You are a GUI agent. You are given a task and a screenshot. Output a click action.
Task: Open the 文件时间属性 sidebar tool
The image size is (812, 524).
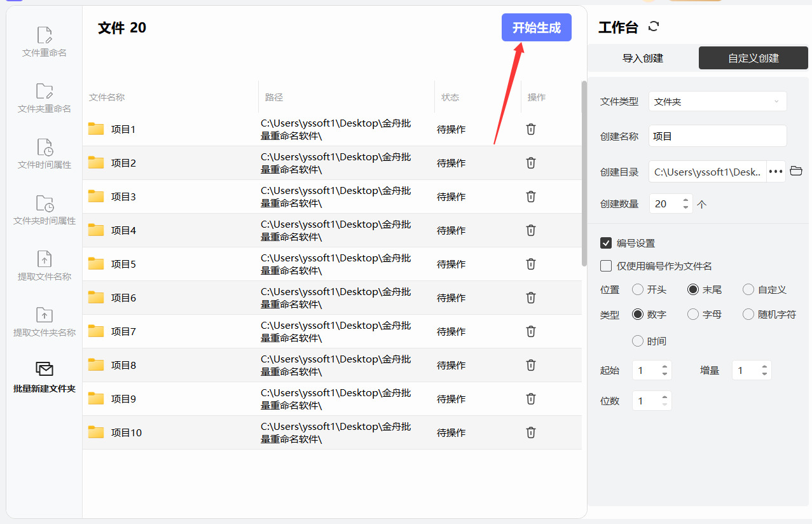45,154
